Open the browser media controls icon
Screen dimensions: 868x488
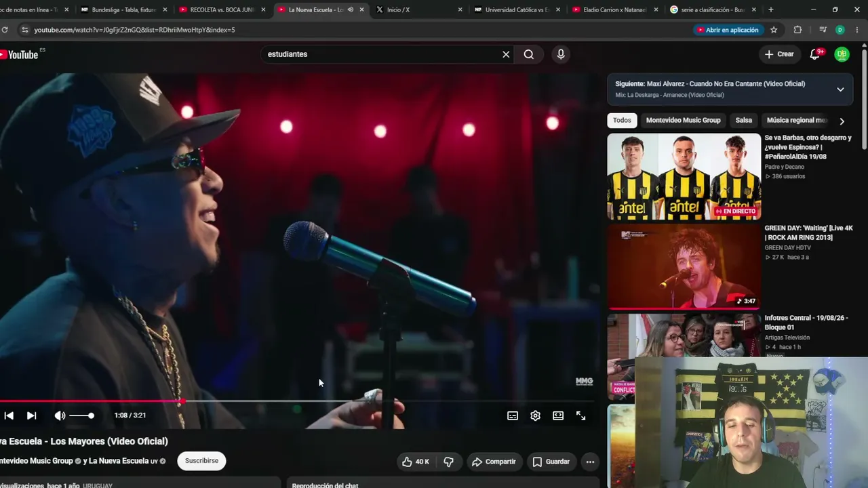click(x=823, y=30)
